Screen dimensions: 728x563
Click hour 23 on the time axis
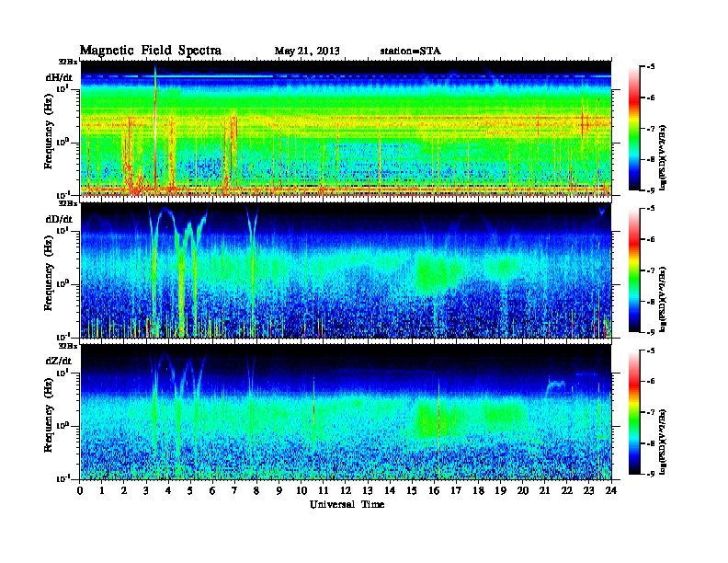(589, 490)
